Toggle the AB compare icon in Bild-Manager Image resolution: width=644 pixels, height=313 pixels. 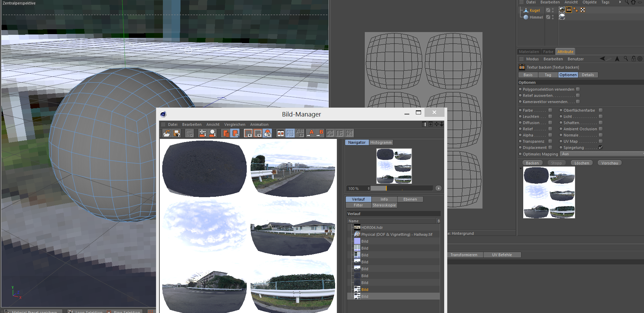tap(281, 133)
